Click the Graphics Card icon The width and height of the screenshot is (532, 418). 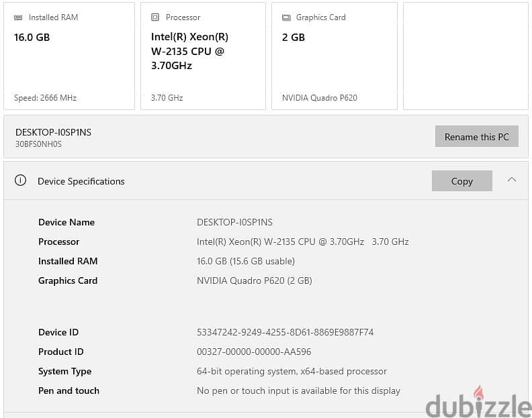point(286,17)
